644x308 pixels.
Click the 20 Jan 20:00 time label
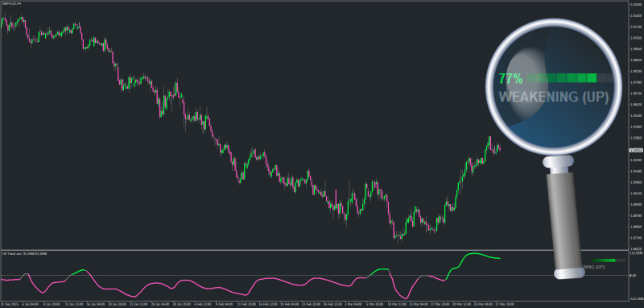click(117, 304)
